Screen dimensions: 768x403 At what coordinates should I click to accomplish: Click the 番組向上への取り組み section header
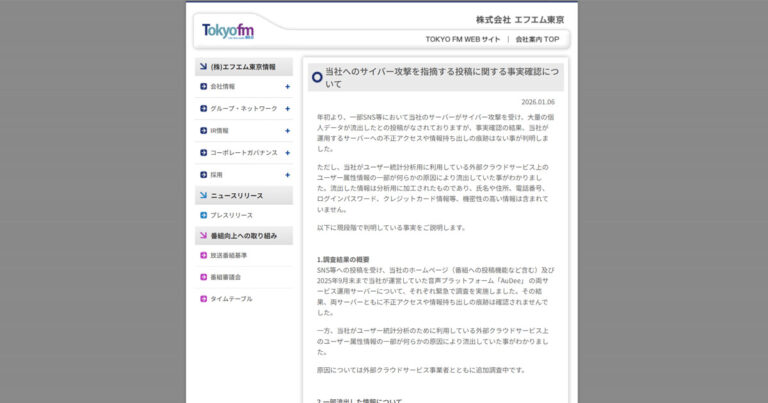click(x=243, y=236)
